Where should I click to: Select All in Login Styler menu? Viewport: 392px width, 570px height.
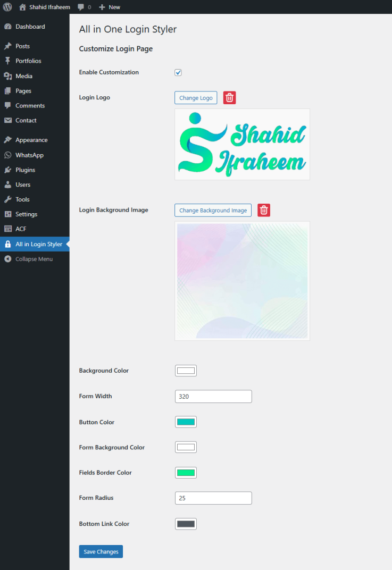tap(35, 244)
